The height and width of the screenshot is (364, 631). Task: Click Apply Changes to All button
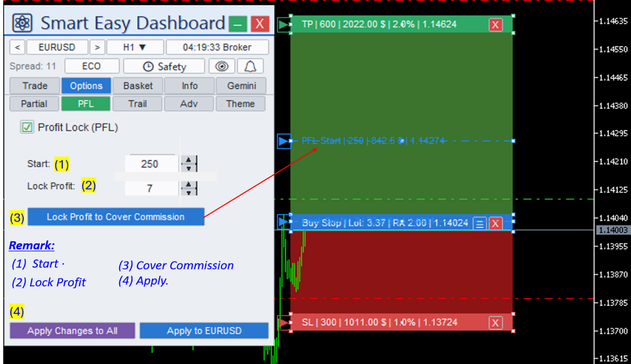click(73, 331)
